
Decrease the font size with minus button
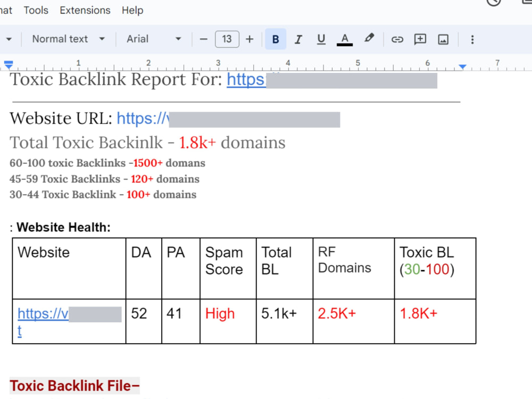tap(204, 39)
